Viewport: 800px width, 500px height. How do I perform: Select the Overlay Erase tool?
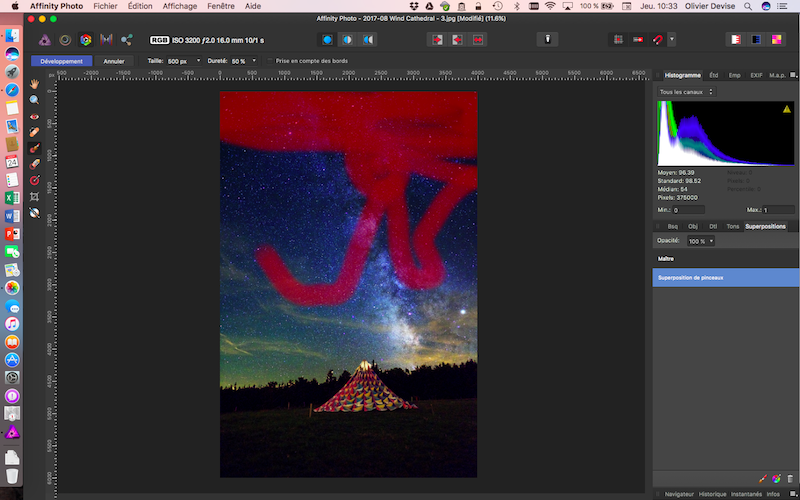[x=34, y=164]
